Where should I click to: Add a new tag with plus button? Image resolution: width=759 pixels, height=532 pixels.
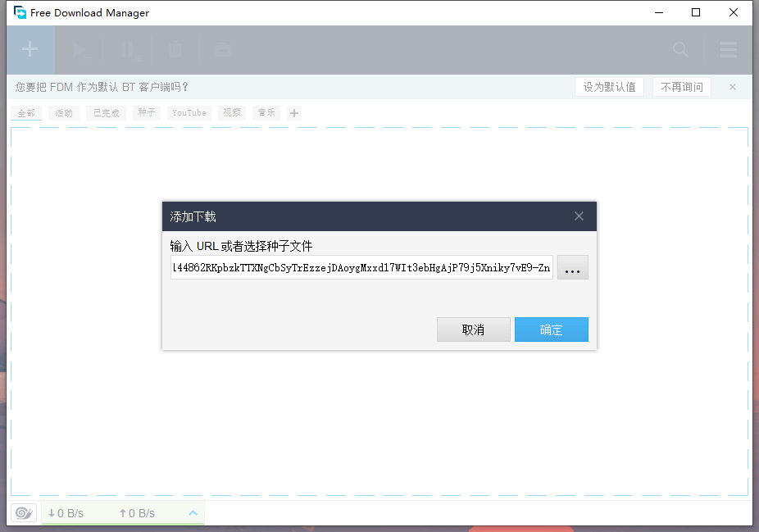point(293,113)
